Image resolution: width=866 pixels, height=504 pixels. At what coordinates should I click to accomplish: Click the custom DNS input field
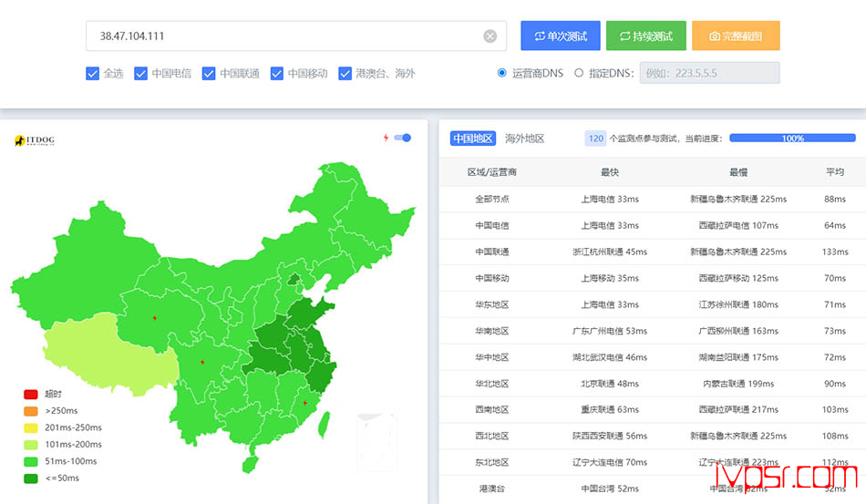coord(709,73)
